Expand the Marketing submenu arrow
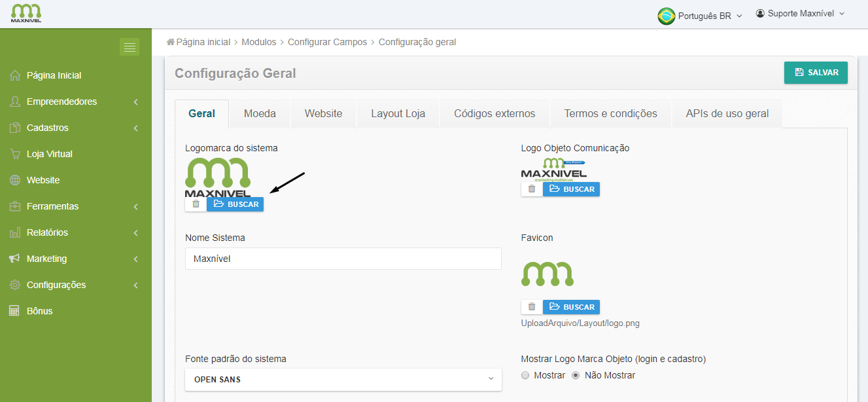Viewport: 868px width, 402px height. click(135, 259)
